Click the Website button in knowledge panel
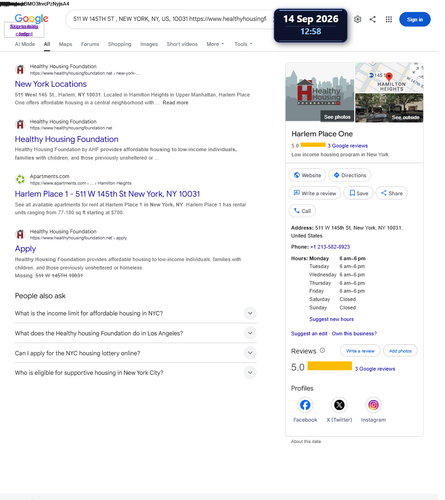The image size is (445, 500). [307, 175]
